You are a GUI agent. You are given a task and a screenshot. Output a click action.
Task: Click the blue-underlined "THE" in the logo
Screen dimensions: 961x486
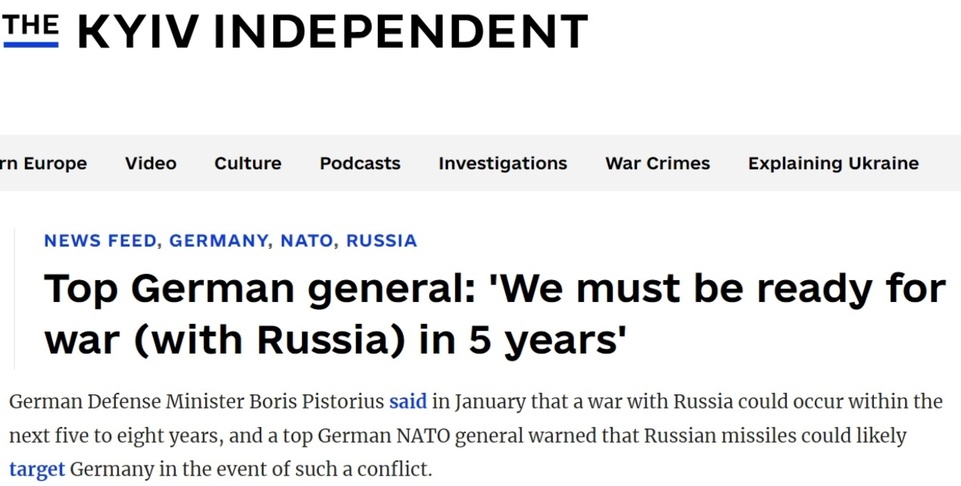click(x=30, y=30)
